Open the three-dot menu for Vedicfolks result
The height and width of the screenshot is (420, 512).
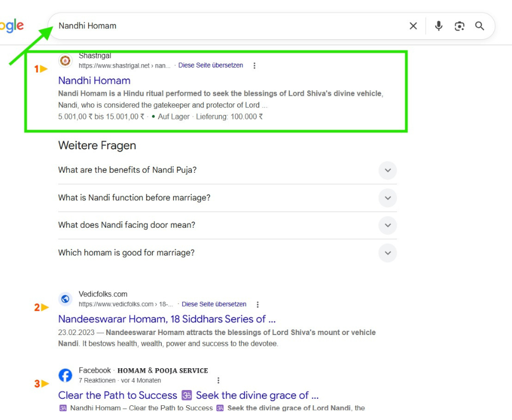[258, 305]
